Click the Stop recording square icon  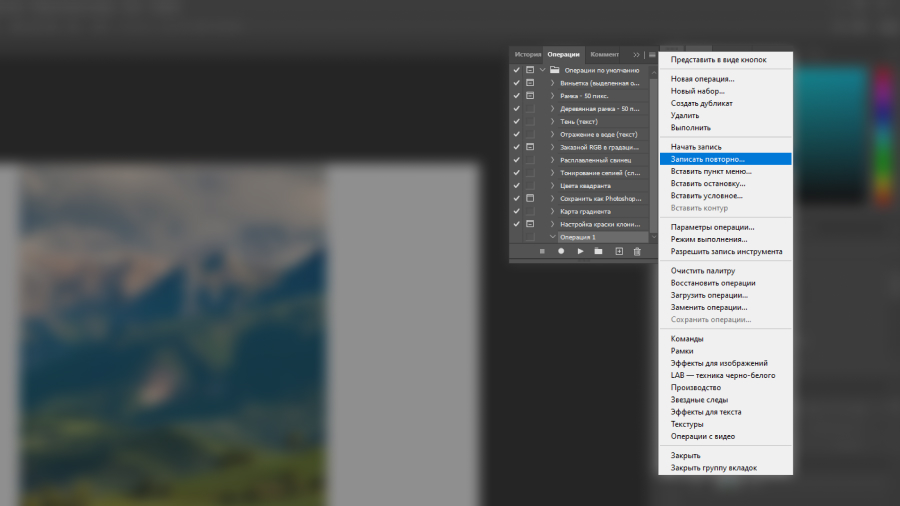coord(542,251)
